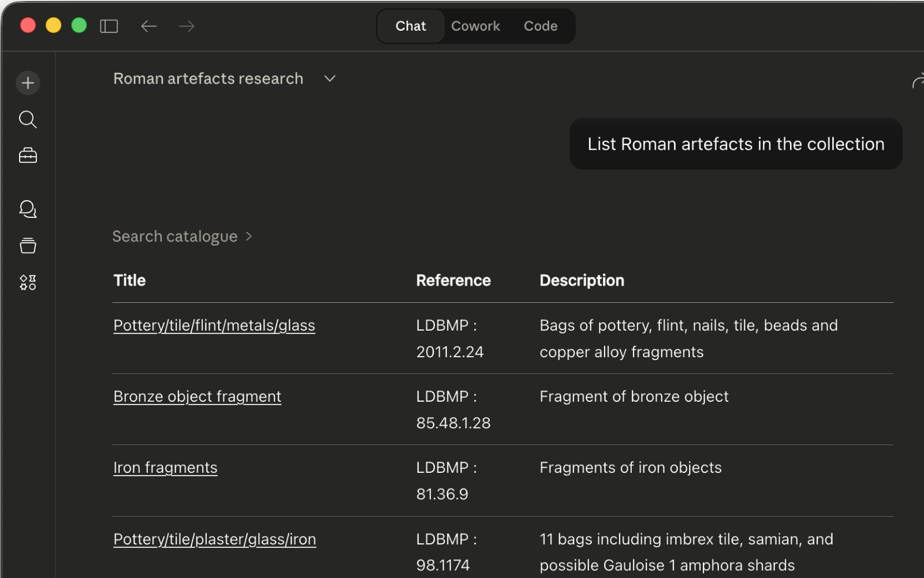Open the toolbox icon in sidebar
This screenshot has height=578, width=924.
(28, 155)
